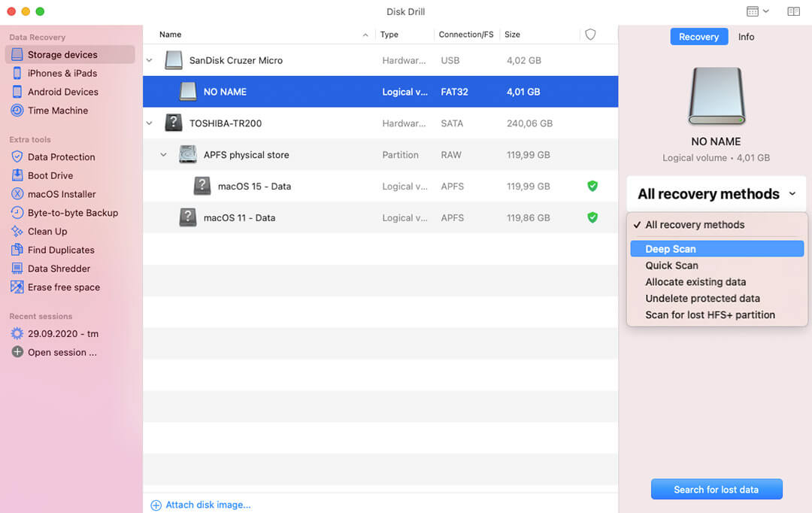Open the All recovery methods dropdown

pos(717,194)
